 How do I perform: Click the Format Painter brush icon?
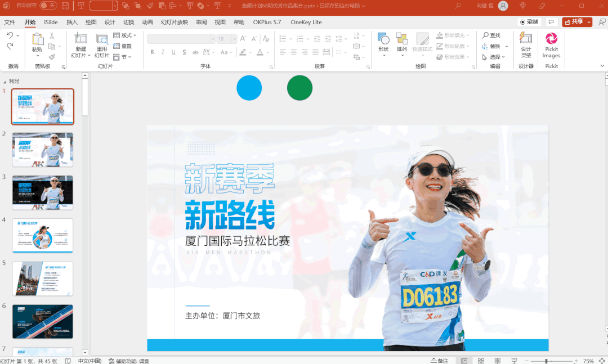point(52,56)
